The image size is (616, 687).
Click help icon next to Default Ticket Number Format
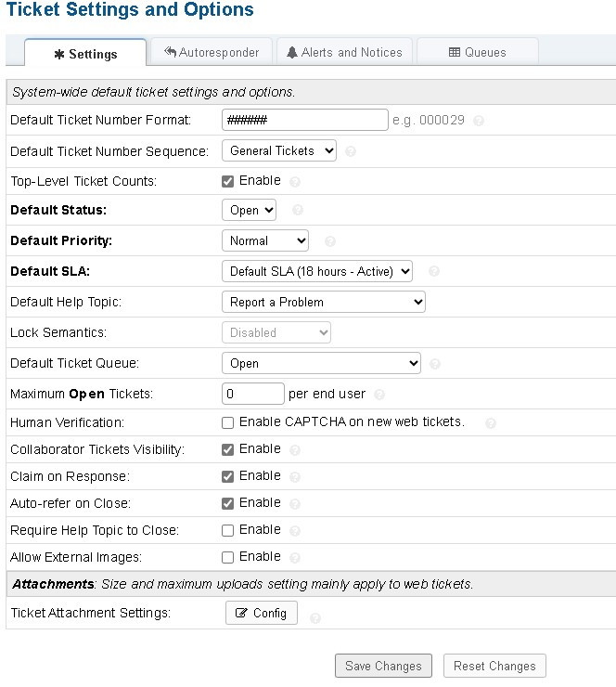pyautogui.click(x=479, y=121)
